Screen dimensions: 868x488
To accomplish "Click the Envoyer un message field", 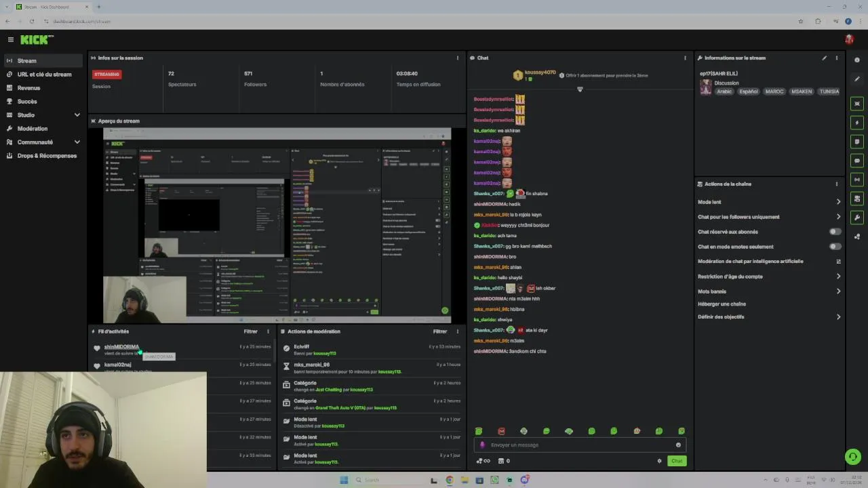I will (x=580, y=445).
